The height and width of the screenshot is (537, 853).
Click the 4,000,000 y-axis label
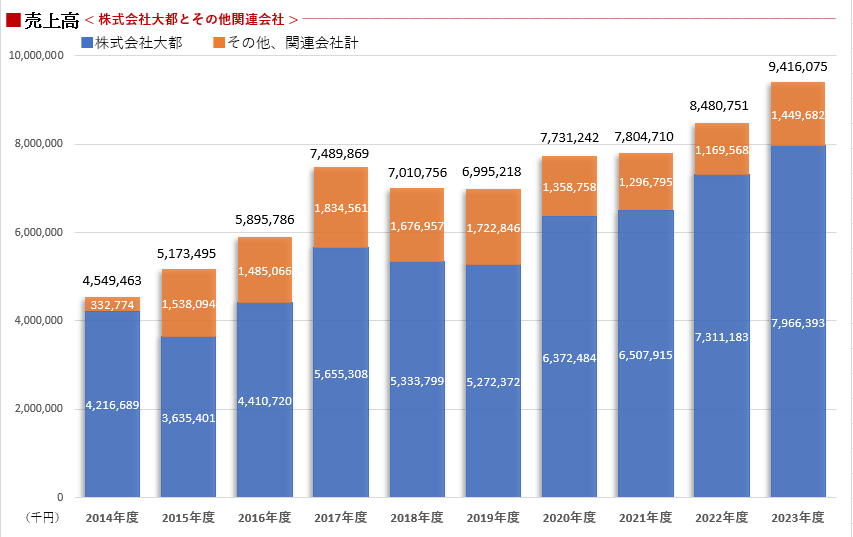[x=39, y=320]
